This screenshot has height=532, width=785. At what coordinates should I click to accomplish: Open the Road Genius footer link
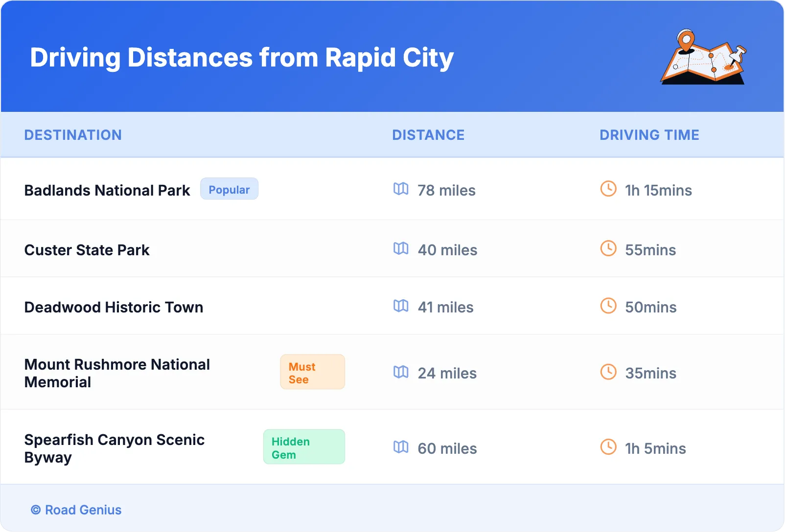tap(76, 510)
